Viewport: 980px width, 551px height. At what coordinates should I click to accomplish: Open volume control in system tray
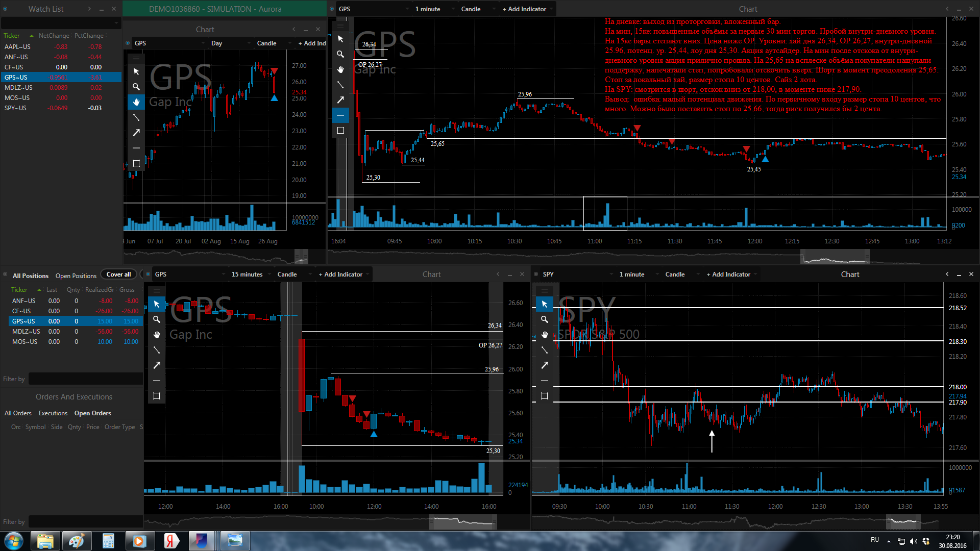click(913, 541)
